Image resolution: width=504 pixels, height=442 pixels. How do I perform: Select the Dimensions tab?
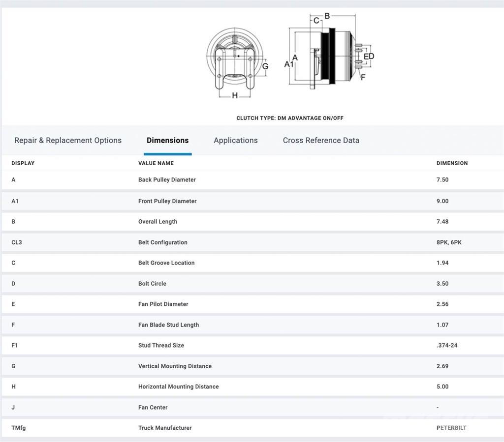167,140
